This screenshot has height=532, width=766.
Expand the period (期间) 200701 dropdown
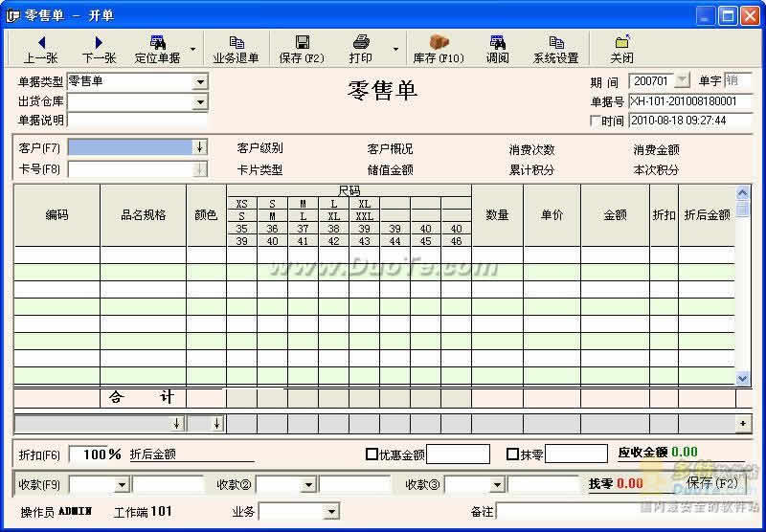682,81
